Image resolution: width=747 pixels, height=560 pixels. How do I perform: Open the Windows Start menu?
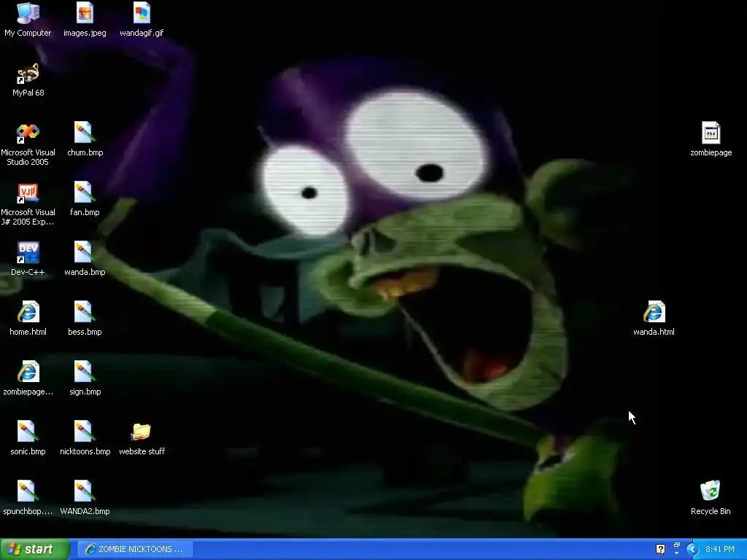point(35,549)
